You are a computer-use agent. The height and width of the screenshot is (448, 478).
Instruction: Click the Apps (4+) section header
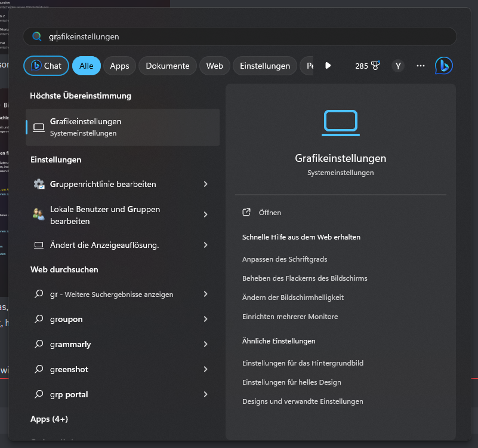pos(49,419)
